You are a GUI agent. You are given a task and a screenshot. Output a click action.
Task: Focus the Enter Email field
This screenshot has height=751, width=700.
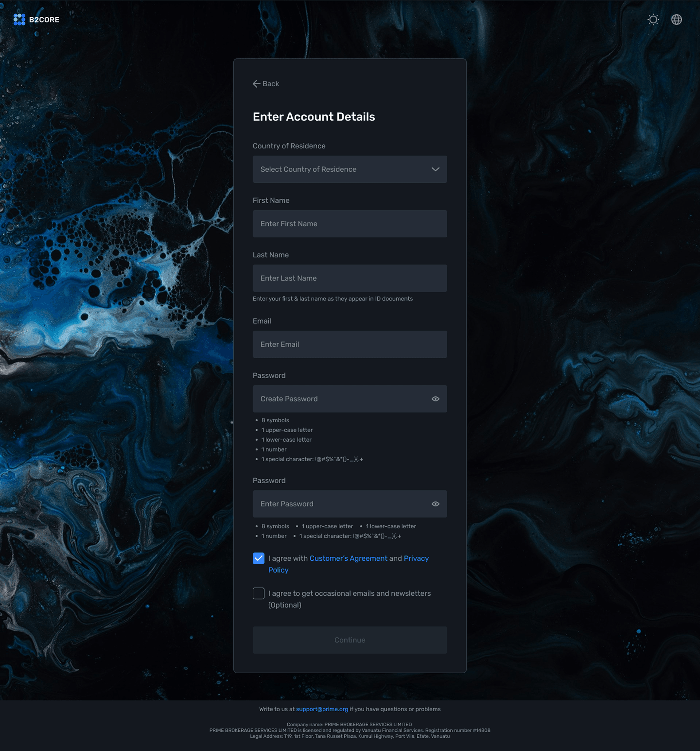350,344
